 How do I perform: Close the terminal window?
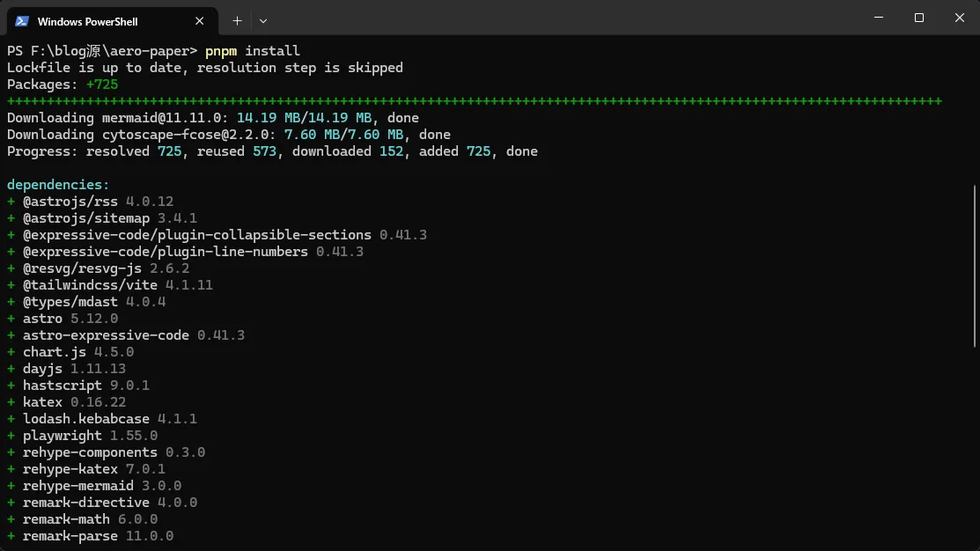[x=960, y=18]
